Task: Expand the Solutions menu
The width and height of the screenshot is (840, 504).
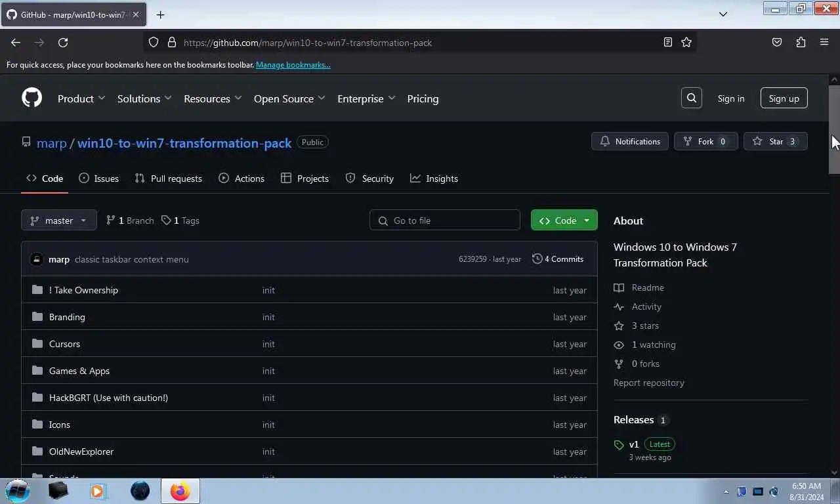Action: click(x=144, y=98)
